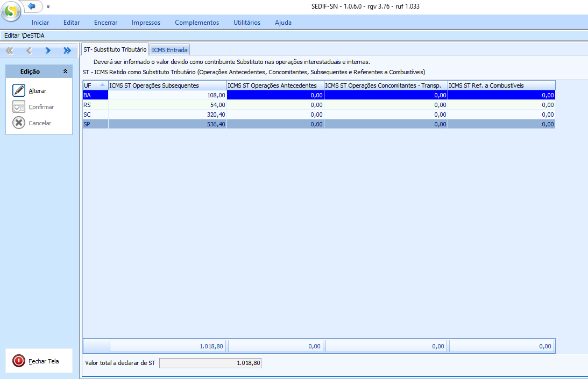
Task: Click the previous-record arrow icon
Action: click(28, 51)
